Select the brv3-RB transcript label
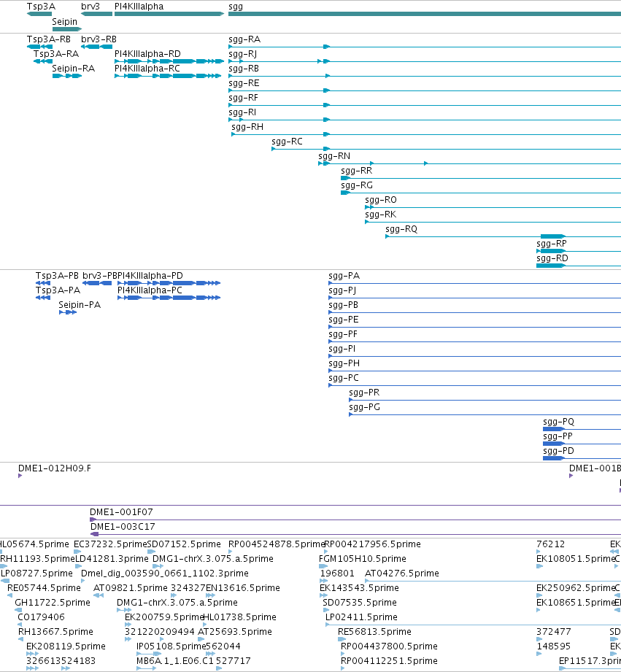The image size is (621, 672). (x=99, y=39)
